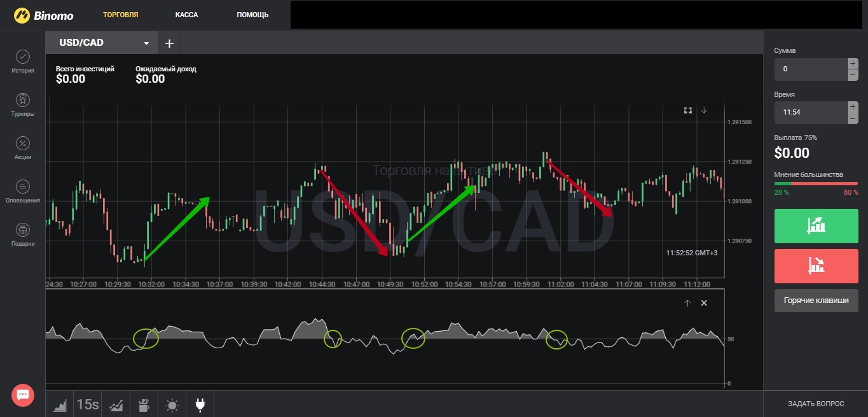
Task: Open the ПОМОЩЬ menu
Action: tap(252, 15)
